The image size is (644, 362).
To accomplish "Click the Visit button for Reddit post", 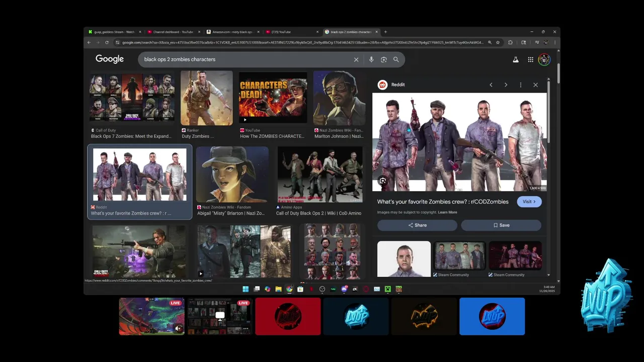I will point(529,202).
